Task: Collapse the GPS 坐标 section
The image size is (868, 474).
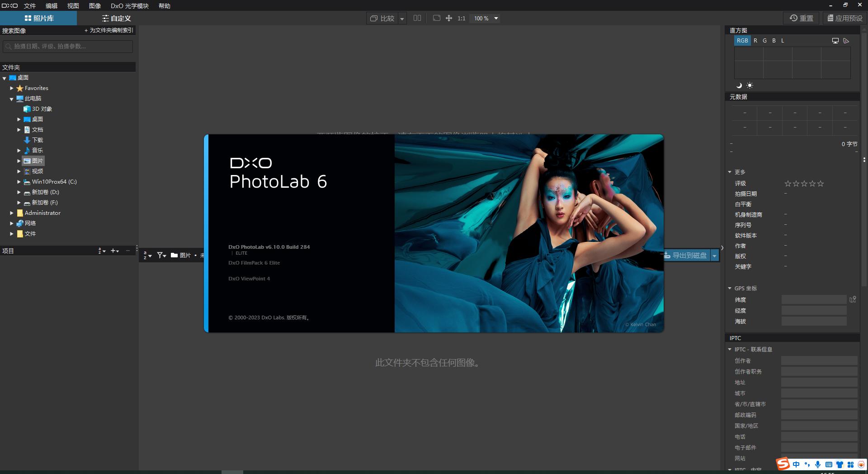Action: (730, 288)
